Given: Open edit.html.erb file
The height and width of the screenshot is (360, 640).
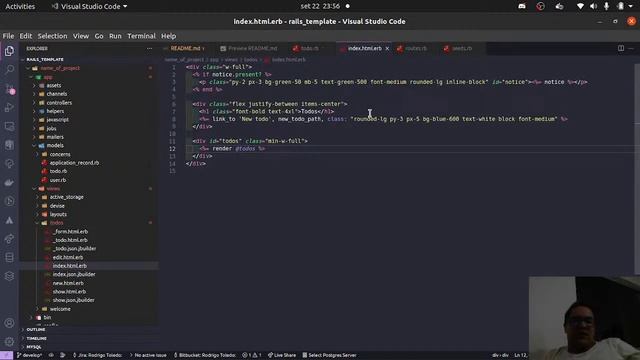Looking at the screenshot, I should tap(68, 257).
